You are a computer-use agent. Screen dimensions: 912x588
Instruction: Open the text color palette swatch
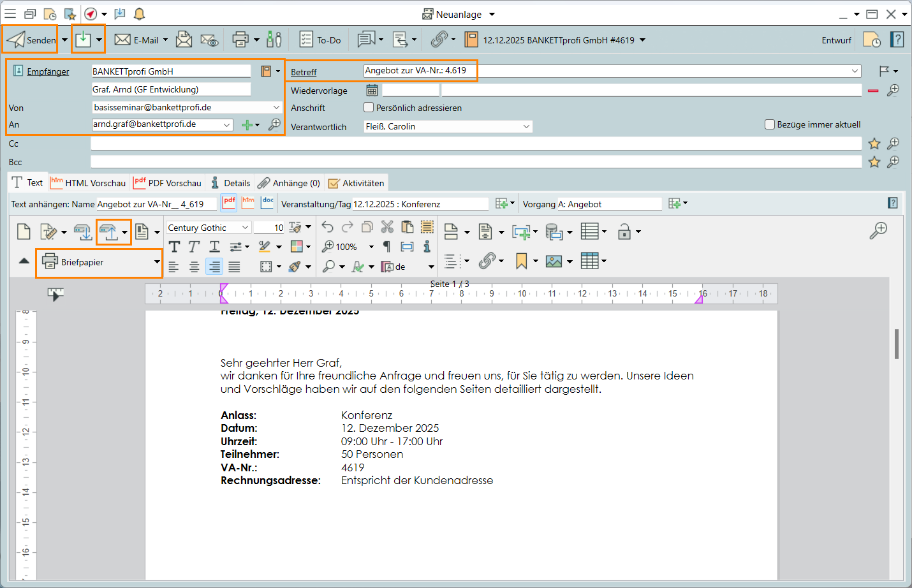coord(297,247)
